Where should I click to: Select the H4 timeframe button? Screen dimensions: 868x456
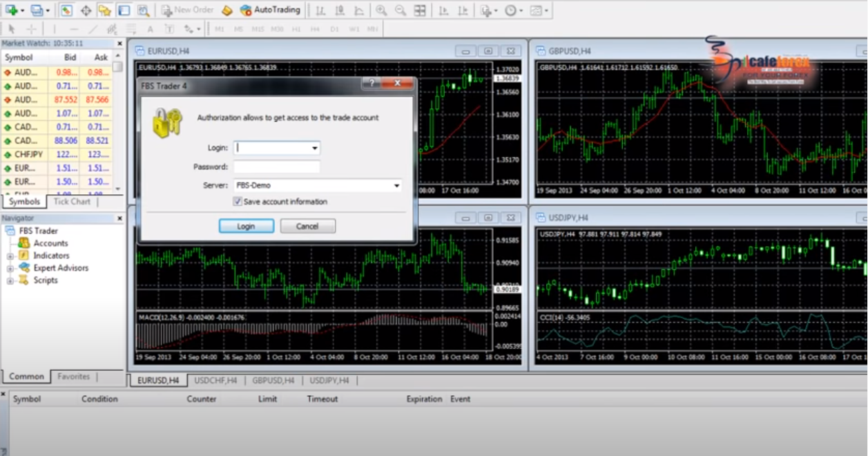tap(316, 29)
